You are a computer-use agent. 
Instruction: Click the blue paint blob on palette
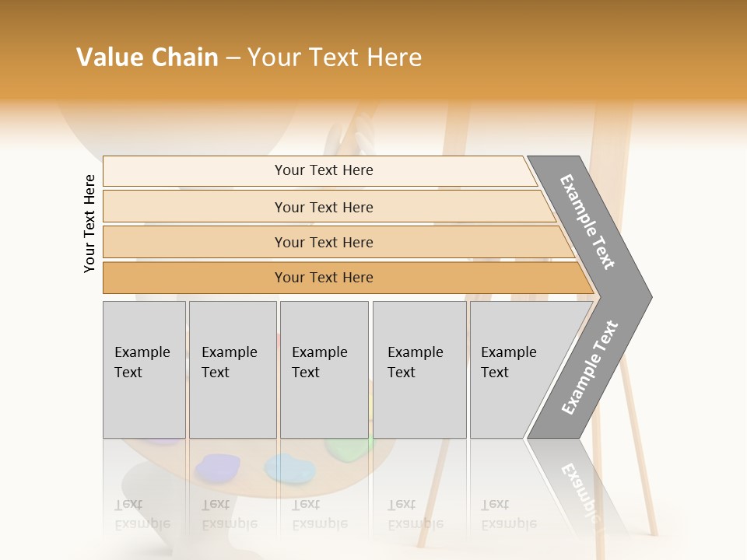click(289, 468)
